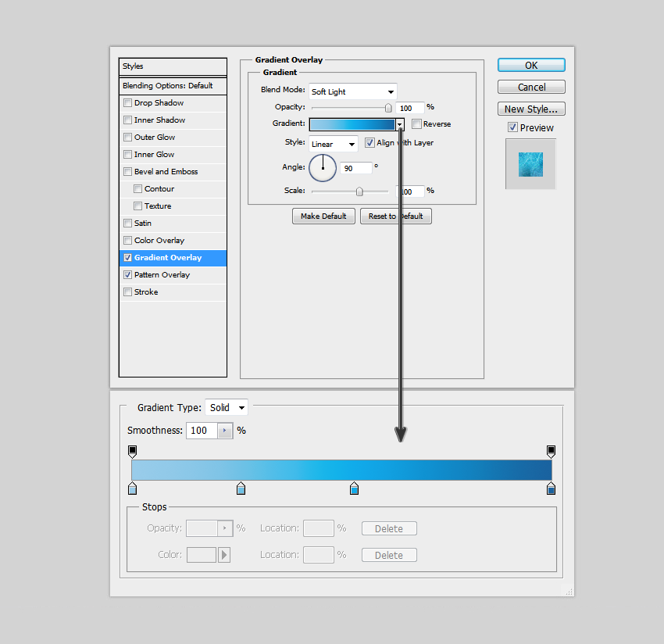This screenshot has height=644, width=664.
Task: Click the Smoothness input field
Action: (x=202, y=431)
